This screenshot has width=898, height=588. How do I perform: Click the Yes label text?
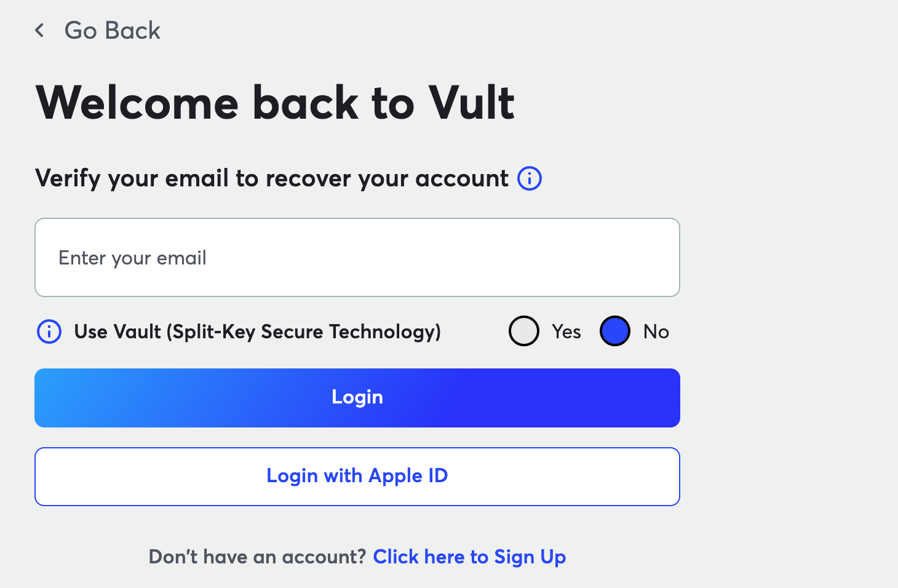tap(566, 332)
